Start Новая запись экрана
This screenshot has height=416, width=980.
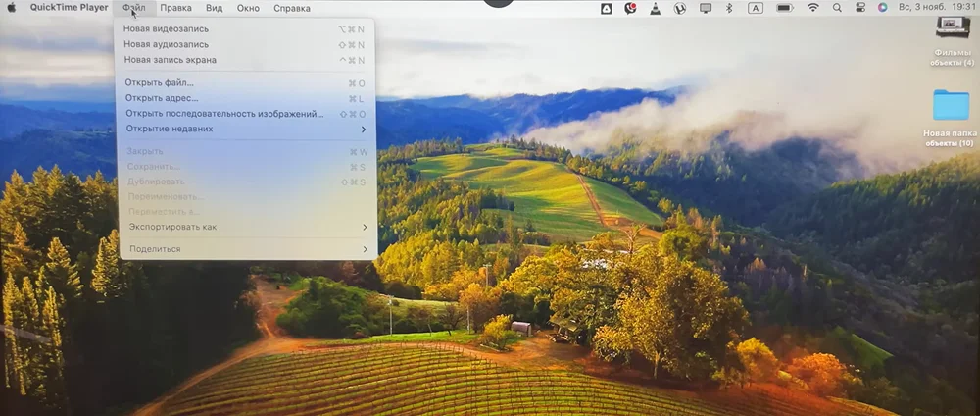pos(244,60)
